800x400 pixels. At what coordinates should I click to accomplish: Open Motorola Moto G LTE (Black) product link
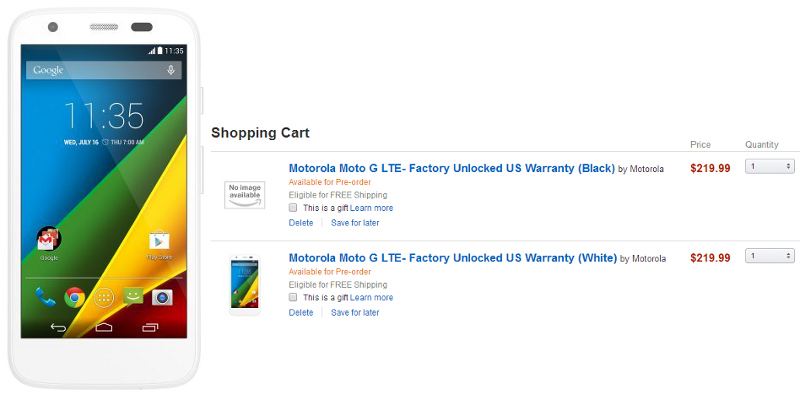click(451, 168)
